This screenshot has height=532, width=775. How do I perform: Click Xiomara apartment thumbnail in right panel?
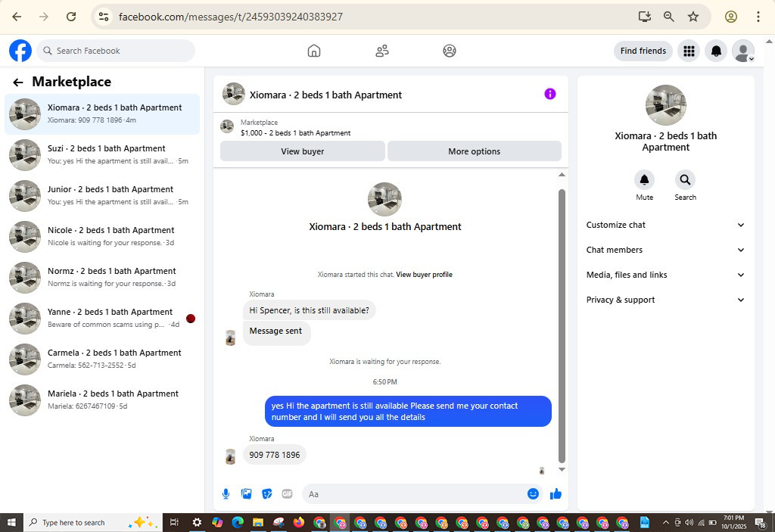point(665,105)
